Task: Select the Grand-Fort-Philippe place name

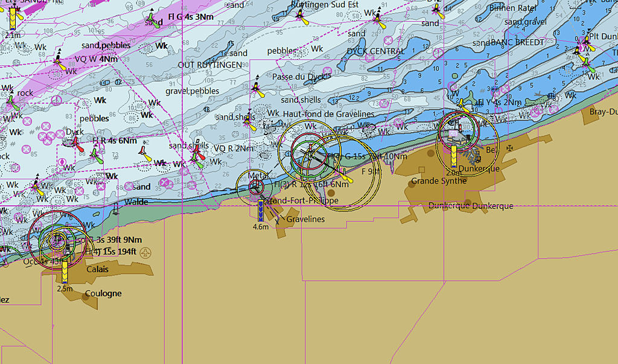Action: 303,200
